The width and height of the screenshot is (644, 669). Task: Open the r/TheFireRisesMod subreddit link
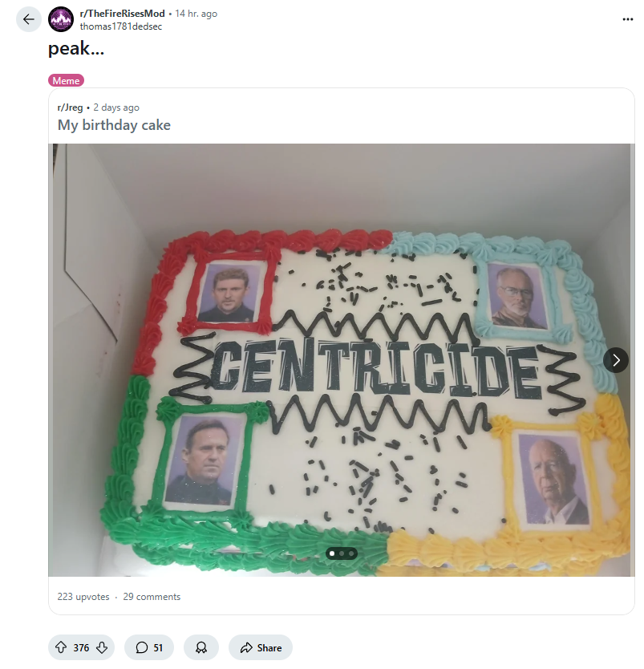tap(122, 14)
